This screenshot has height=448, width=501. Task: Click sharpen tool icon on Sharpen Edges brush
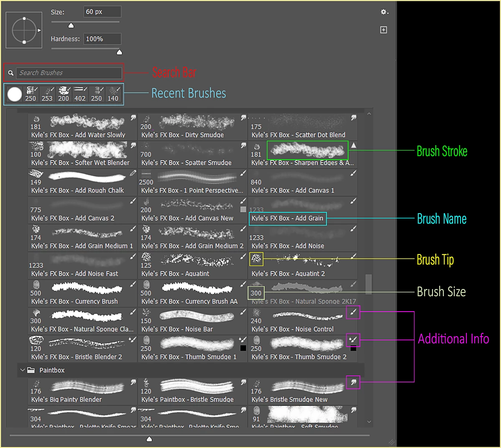click(354, 145)
